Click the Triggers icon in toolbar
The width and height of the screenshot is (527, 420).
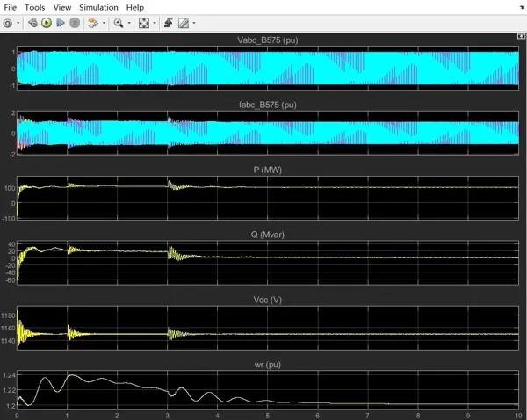167,23
